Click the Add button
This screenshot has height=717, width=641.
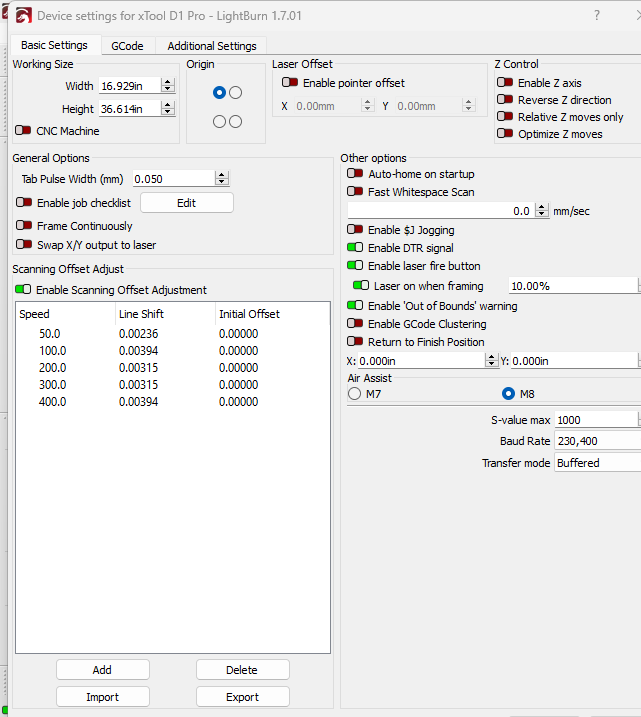pos(102,669)
